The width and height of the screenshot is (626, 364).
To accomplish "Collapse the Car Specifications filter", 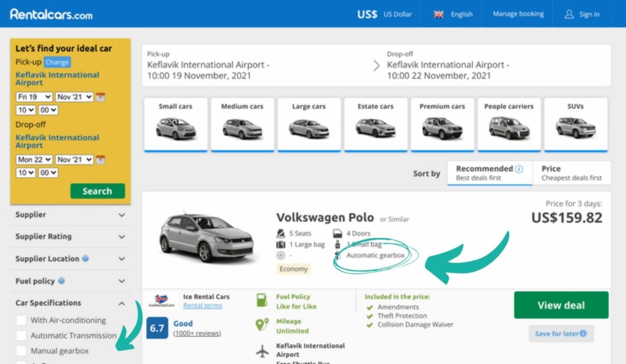I will tap(70, 303).
